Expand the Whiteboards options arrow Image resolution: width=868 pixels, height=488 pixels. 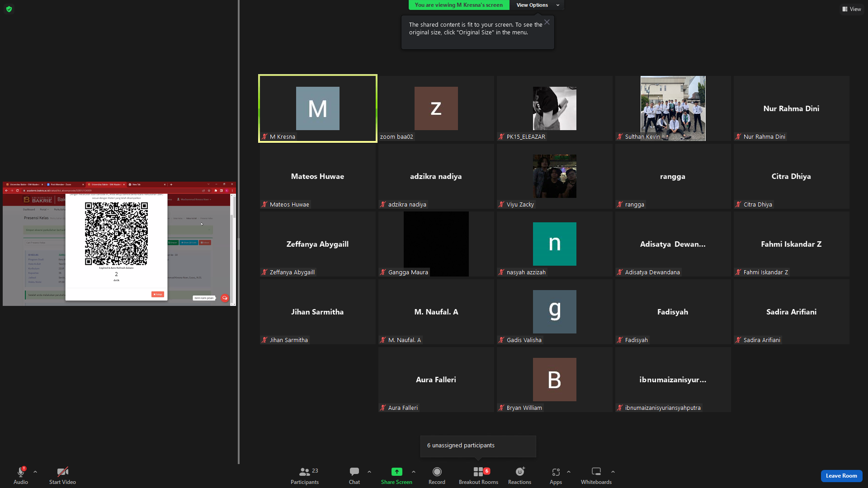tap(613, 472)
